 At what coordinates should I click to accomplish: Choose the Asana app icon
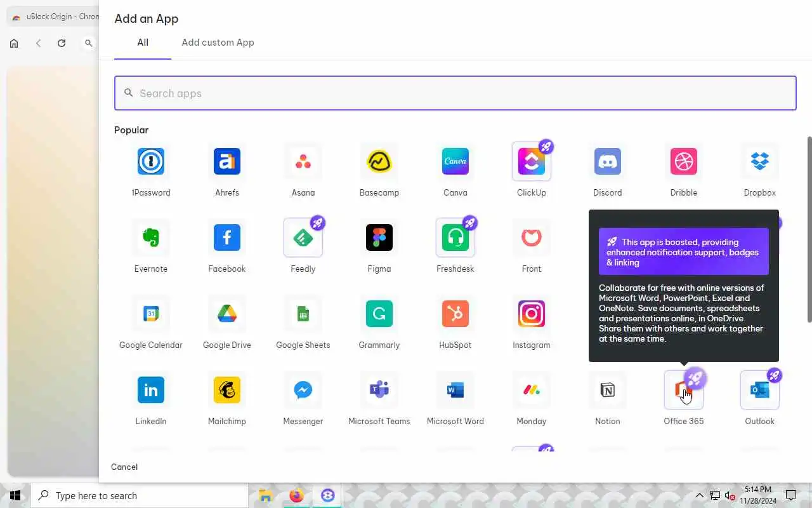click(303, 161)
